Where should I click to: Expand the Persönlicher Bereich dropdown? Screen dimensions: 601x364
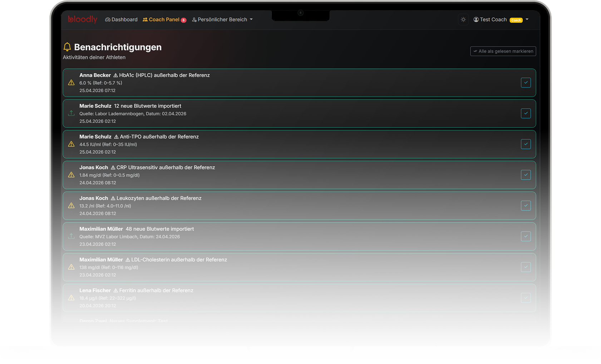(x=222, y=19)
